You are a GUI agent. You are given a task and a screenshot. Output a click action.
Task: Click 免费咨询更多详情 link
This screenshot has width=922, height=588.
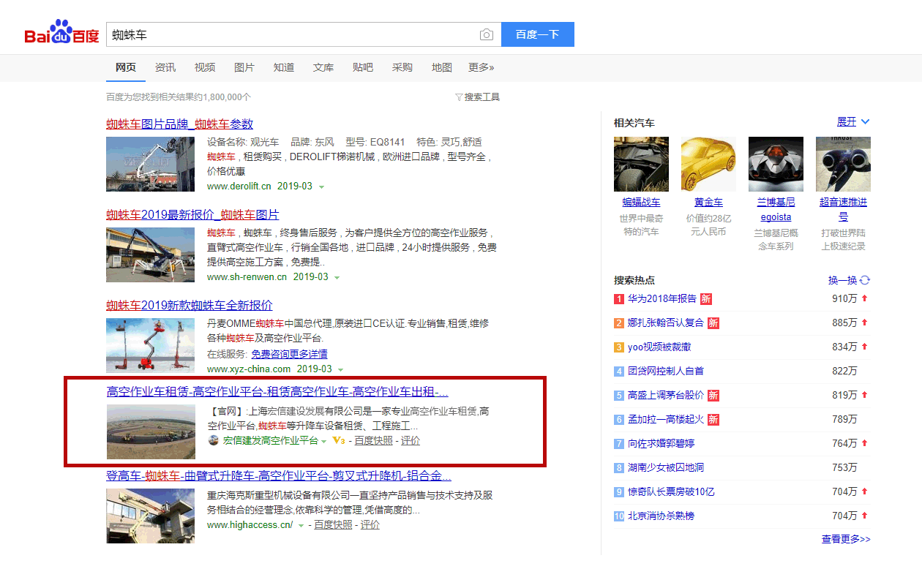click(x=289, y=354)
